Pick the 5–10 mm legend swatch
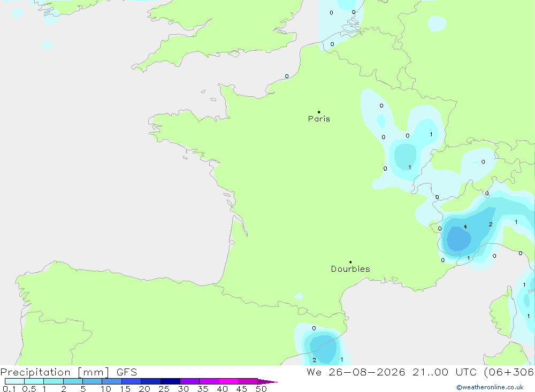The image size is (535, 392). pyautogui.click(x=92, y=381)
